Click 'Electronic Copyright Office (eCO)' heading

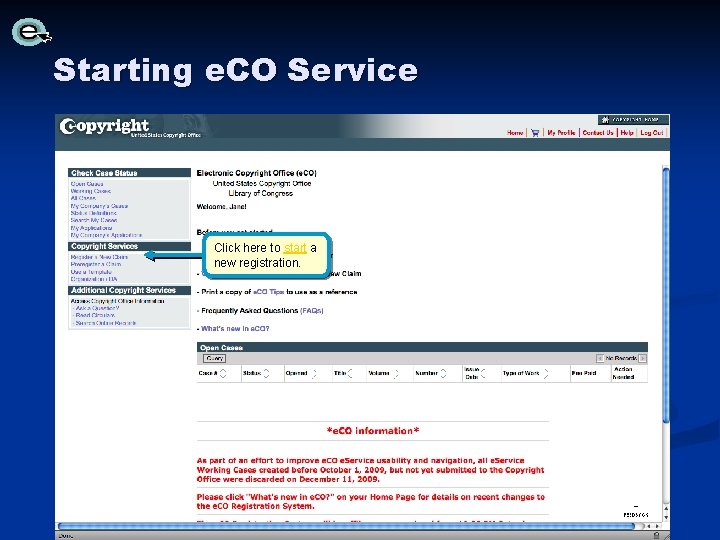(x=257, y=173)
